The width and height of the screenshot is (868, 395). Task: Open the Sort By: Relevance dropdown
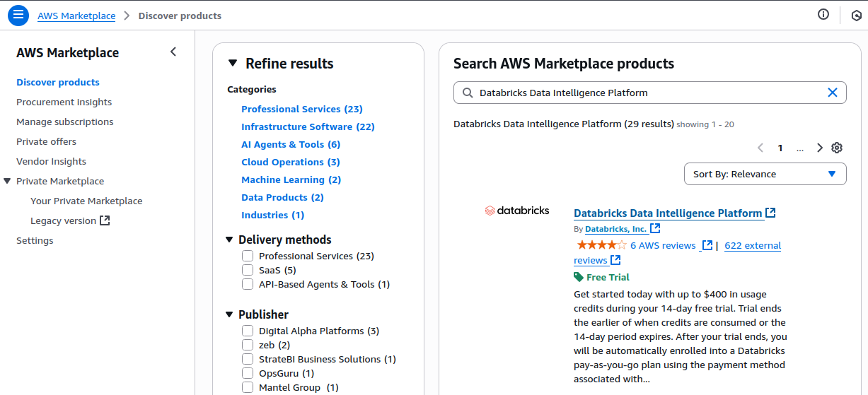click(x=765, y=174)
